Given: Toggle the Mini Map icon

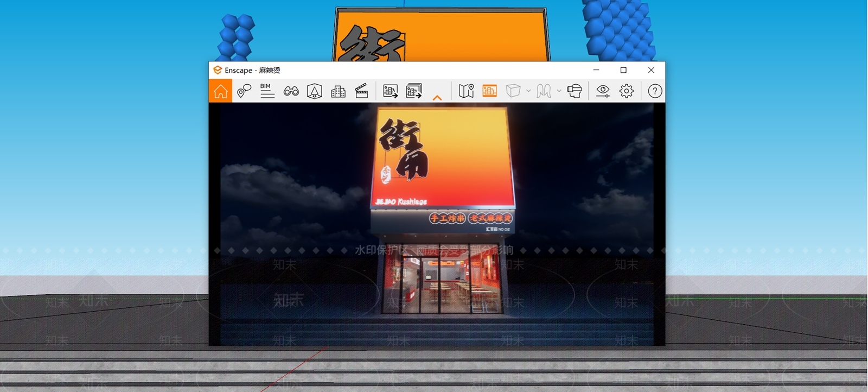Looking at the screenshot, I should tap(466, 91).
